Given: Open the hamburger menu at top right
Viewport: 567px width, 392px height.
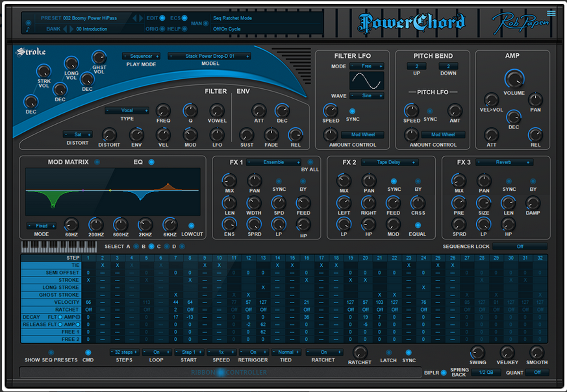Looking at the screenshot, I should 551,13.
